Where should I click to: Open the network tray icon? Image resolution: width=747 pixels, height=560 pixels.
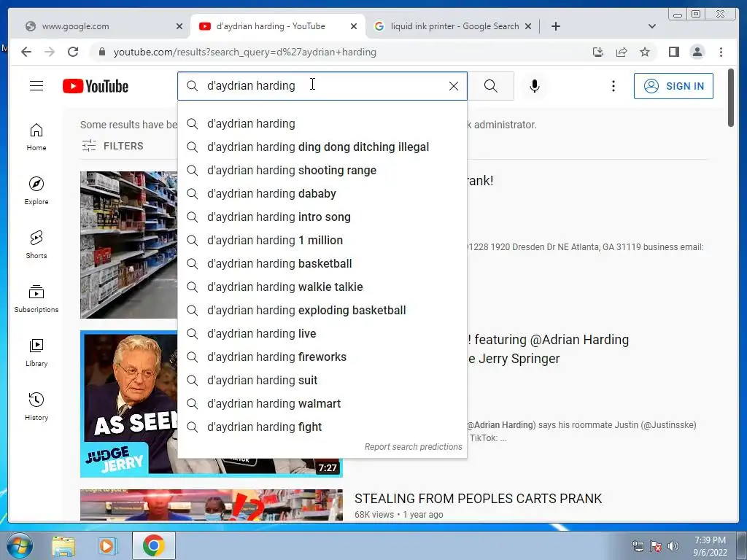[638, 546]
